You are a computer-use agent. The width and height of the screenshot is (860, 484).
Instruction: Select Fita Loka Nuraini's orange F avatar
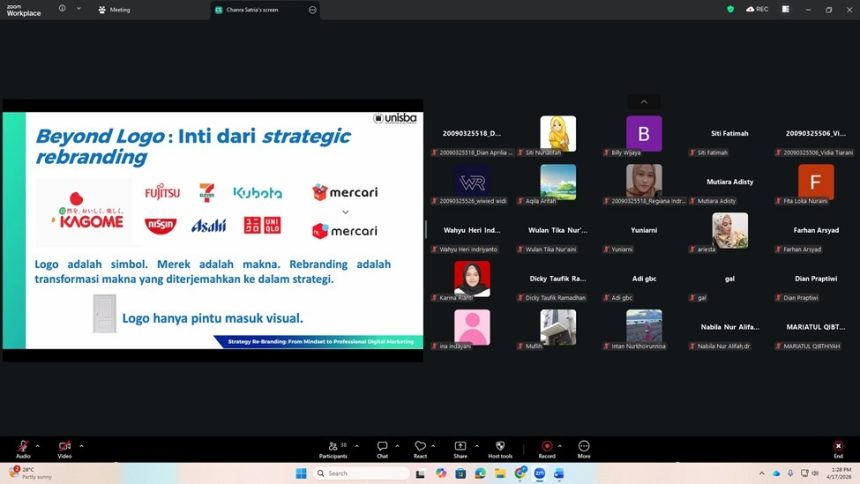[816, 182]
